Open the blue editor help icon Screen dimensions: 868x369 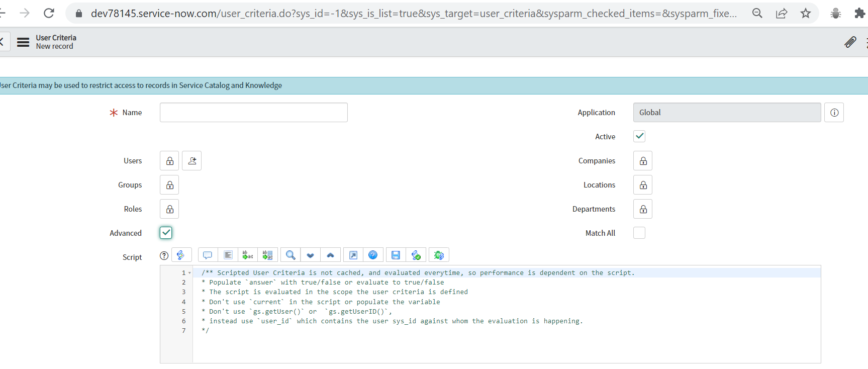[373, 255]
